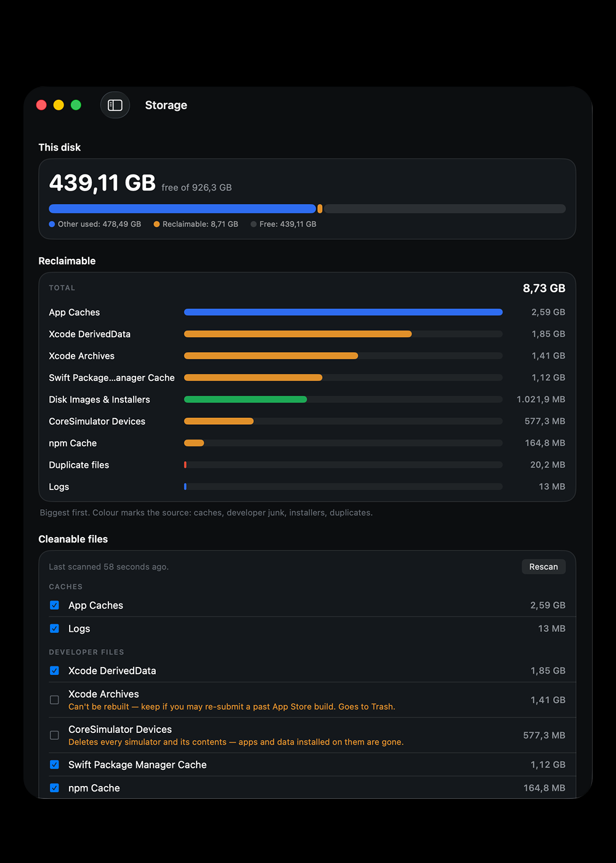Click the 'Biggest first. Colour marks' caption
The image size is (616, 863).
[x=206, y=513]
